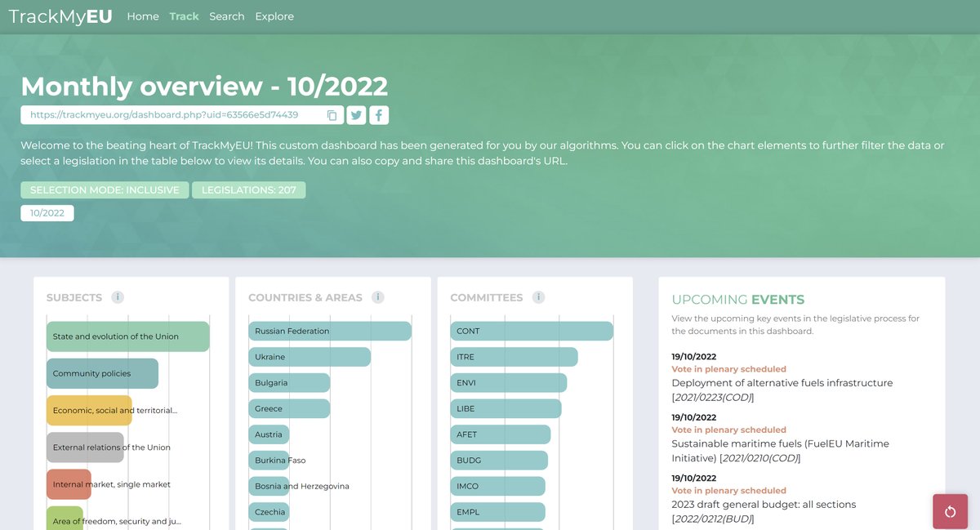The image size is (980, 530).
Task: Click the red reset button icon
Action: (x=950, y=511)
